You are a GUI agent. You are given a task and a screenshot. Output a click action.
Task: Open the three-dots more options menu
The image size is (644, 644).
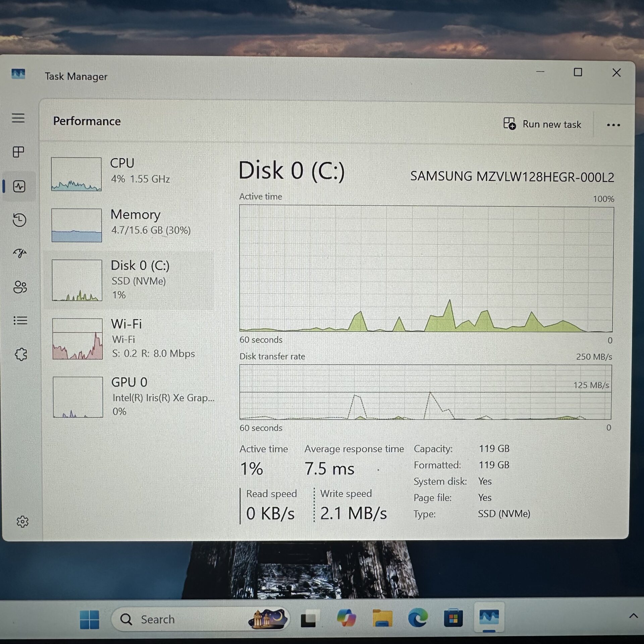[x=613, y=125]
